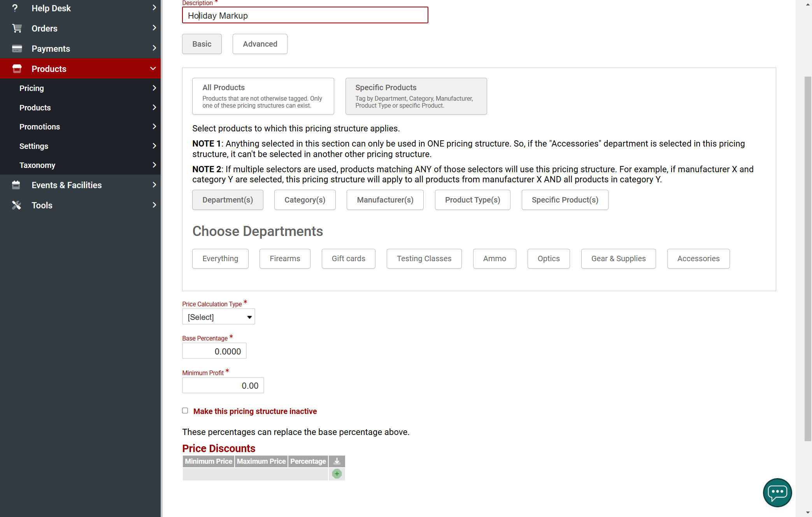Click the Tools wrench icon

[x=16, y=205]
